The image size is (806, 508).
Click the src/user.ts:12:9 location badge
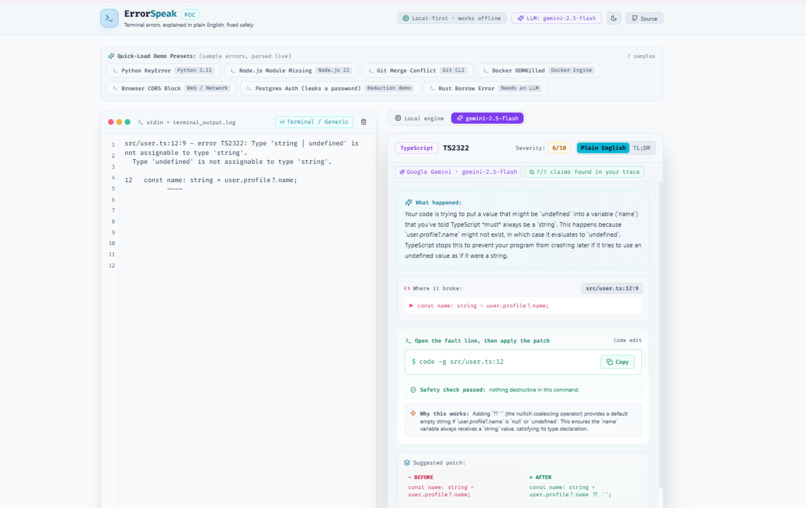pyautogui.click(x=612, y=288)
